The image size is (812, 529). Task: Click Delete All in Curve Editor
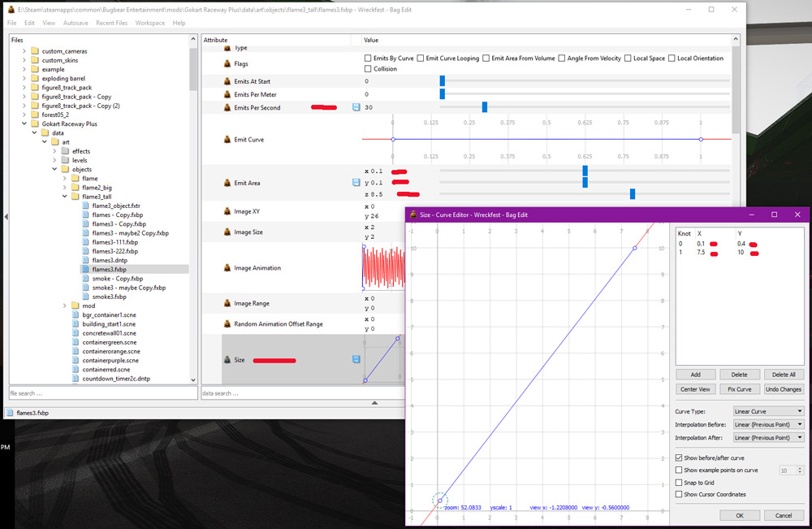pos(784,375)
